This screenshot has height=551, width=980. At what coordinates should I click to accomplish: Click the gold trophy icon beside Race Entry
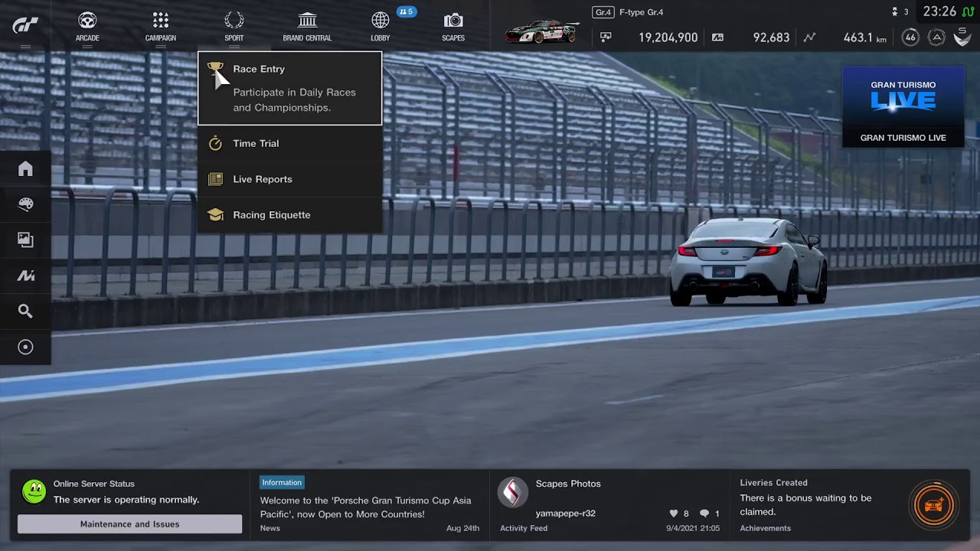pos(215,70)
